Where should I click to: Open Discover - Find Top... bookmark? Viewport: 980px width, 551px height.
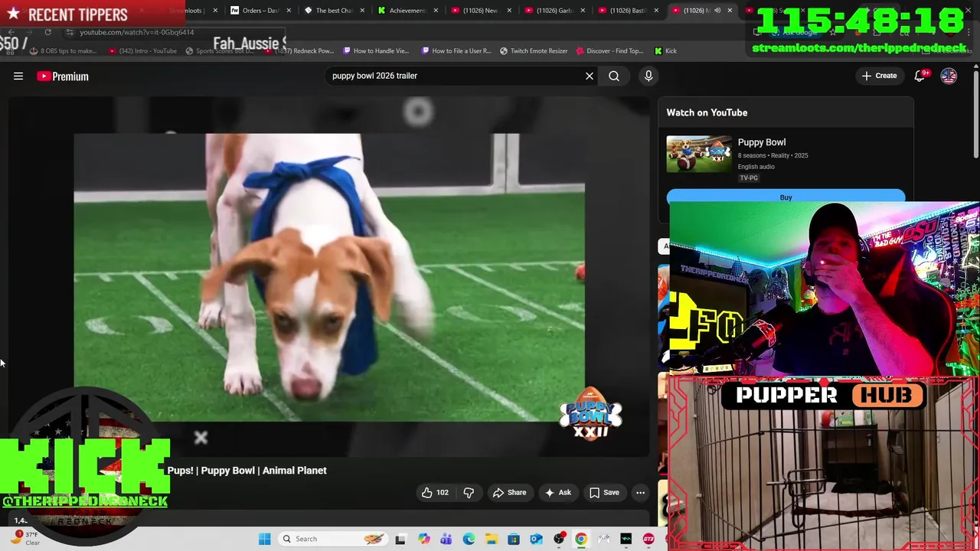pos(610,51)
